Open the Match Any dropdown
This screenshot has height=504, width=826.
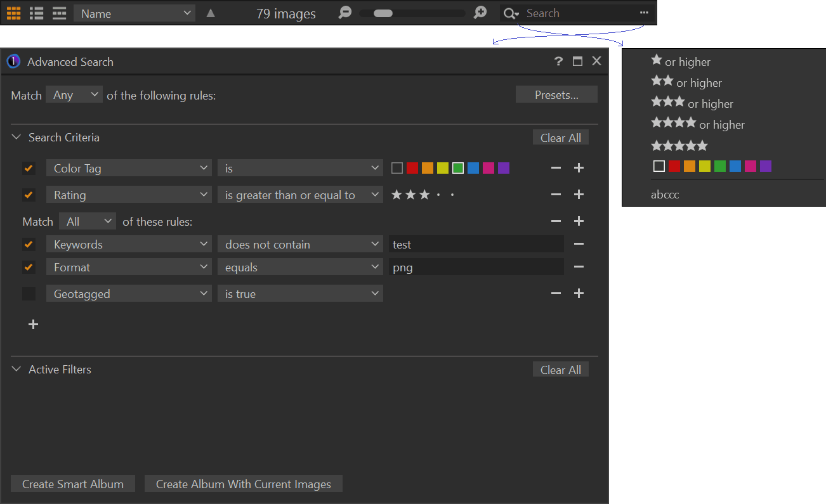[74, 95]
